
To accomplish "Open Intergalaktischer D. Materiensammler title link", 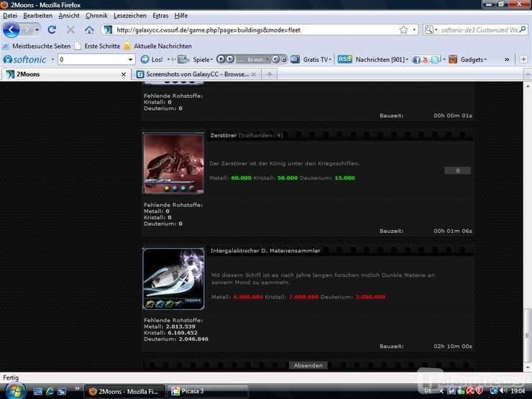I will pyautogui.click(x=265, y=251).
